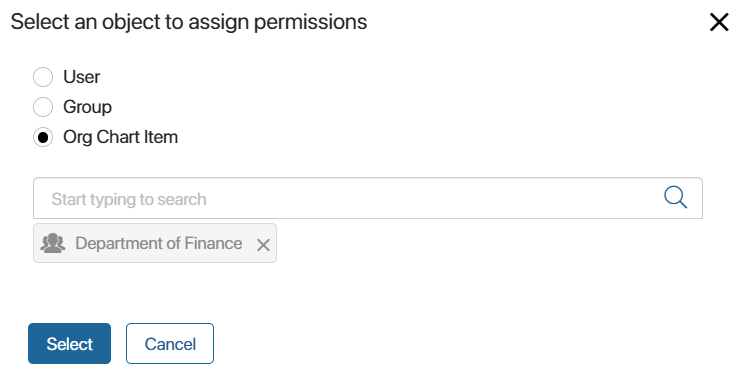Click the "User" option label

(x=82, y=77)
